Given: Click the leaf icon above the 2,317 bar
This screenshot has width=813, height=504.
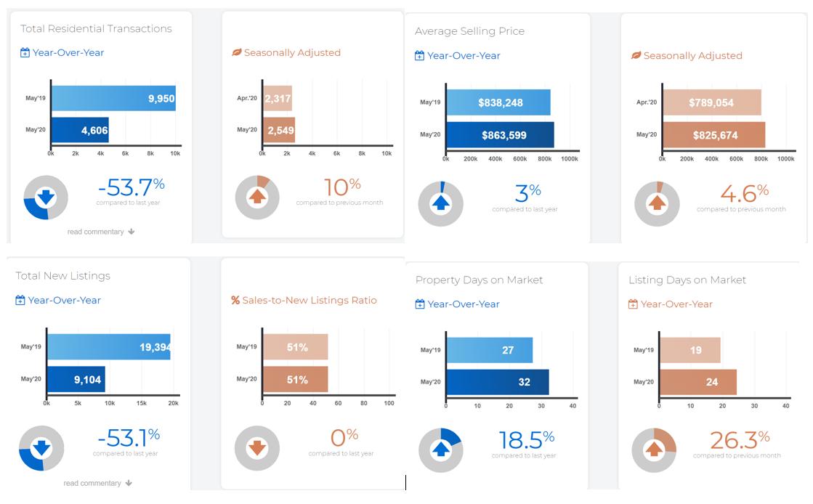Looking at the screenshot, I should click(x=236, y=53).
